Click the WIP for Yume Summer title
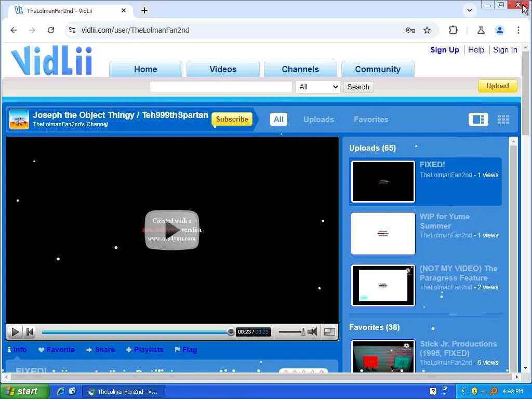532x399 pixels. pyautogui.click(x=445, y=221)
